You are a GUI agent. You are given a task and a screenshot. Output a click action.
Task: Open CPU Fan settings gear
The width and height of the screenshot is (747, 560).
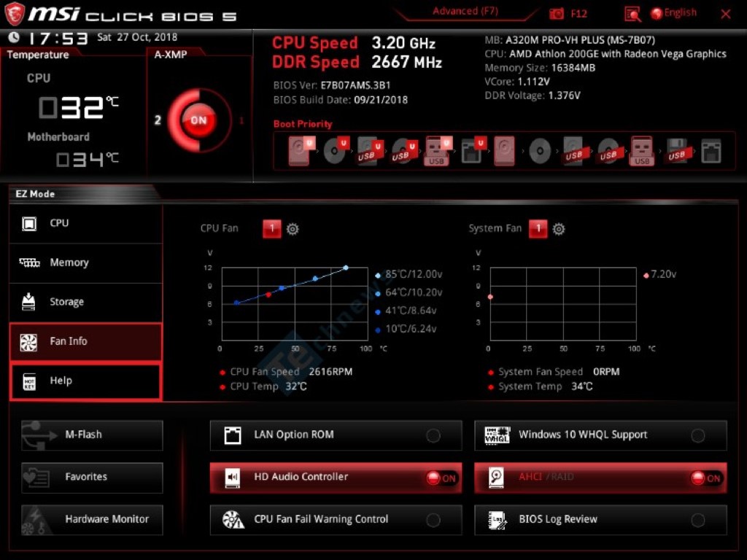coord(293,229)
